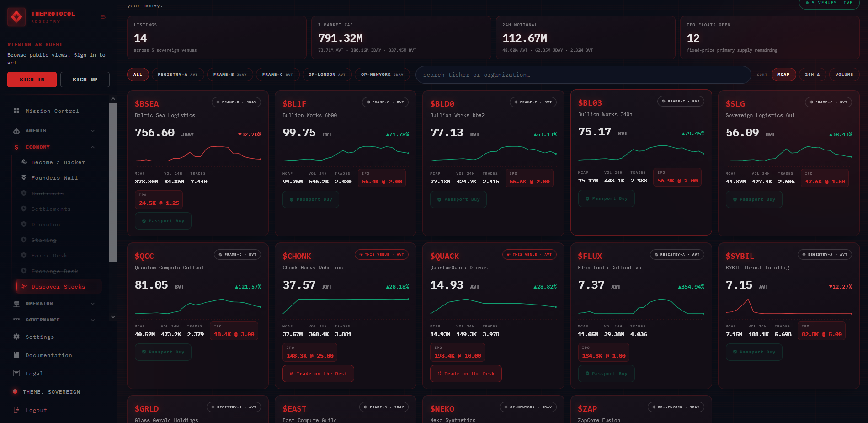The width and height of the screenshot is (868, 423).
Task: Click the Logout link
Action: [36, 410]
